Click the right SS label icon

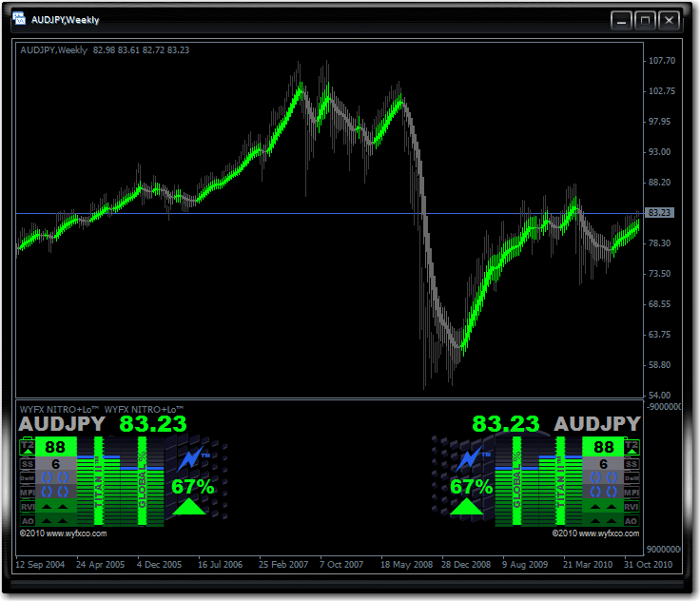(x=632, y=464)
